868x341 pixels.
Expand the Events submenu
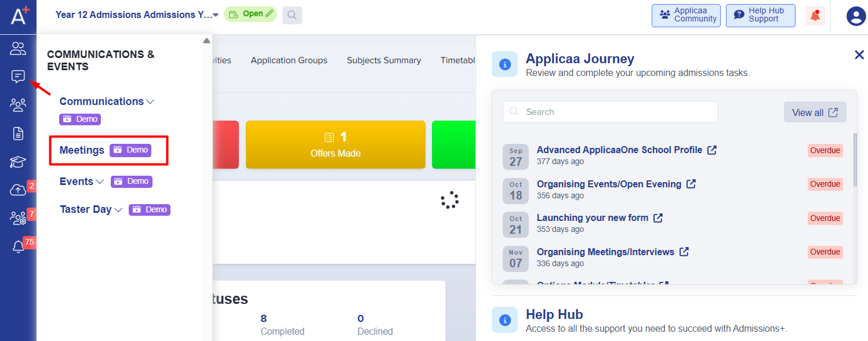(81, 182)
